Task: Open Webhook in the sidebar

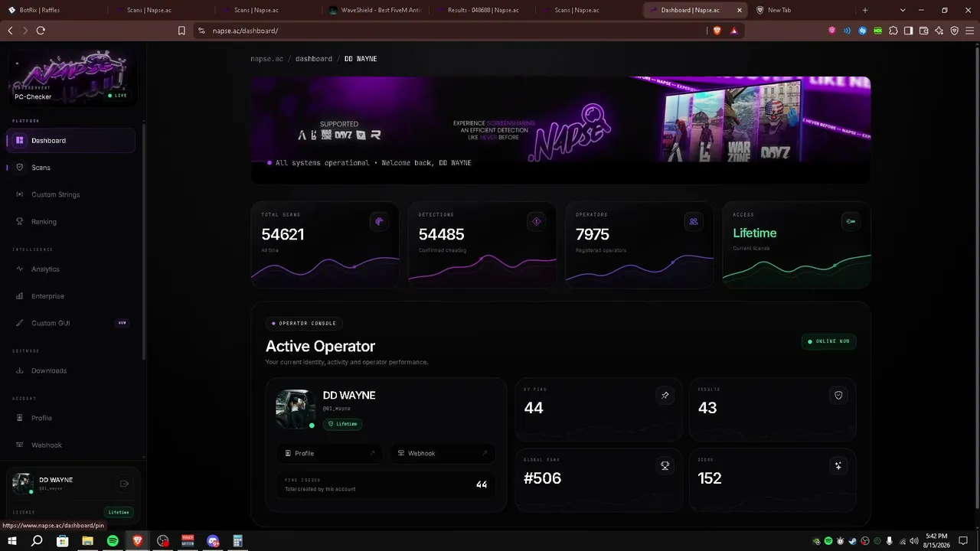Action: point(70,445)
